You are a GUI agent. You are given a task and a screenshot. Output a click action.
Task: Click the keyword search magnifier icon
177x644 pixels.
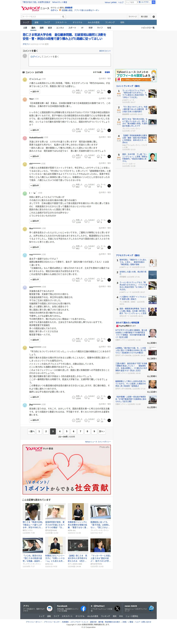point(63,17)
